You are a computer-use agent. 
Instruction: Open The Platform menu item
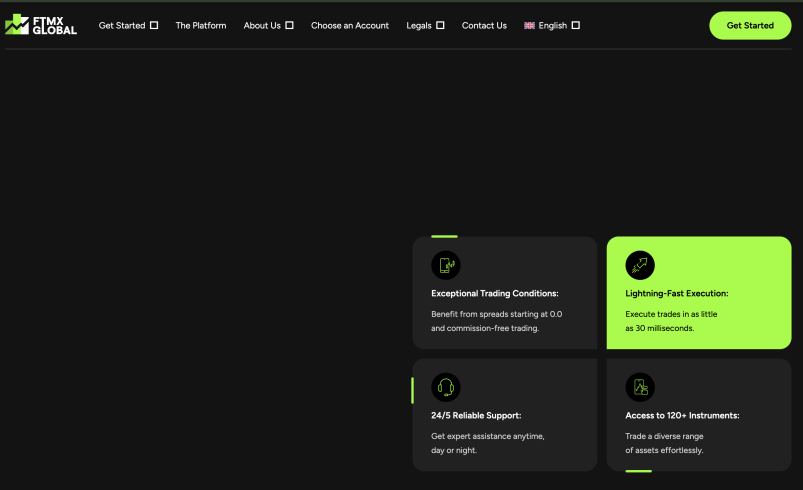[x=201, y=26]
